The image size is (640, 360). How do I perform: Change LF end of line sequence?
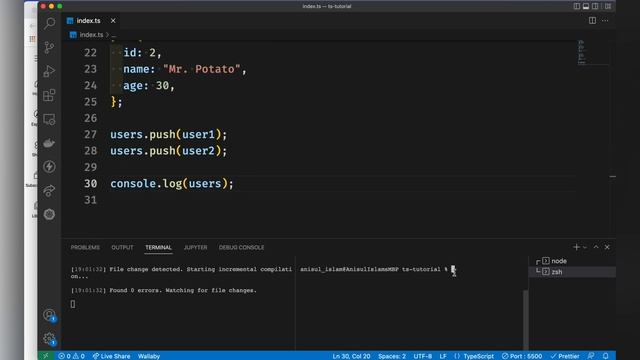[443, 356]
